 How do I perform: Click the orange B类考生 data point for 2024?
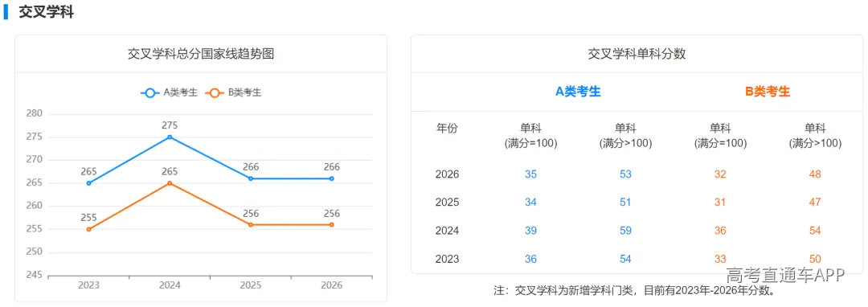(x=170, y=183)
